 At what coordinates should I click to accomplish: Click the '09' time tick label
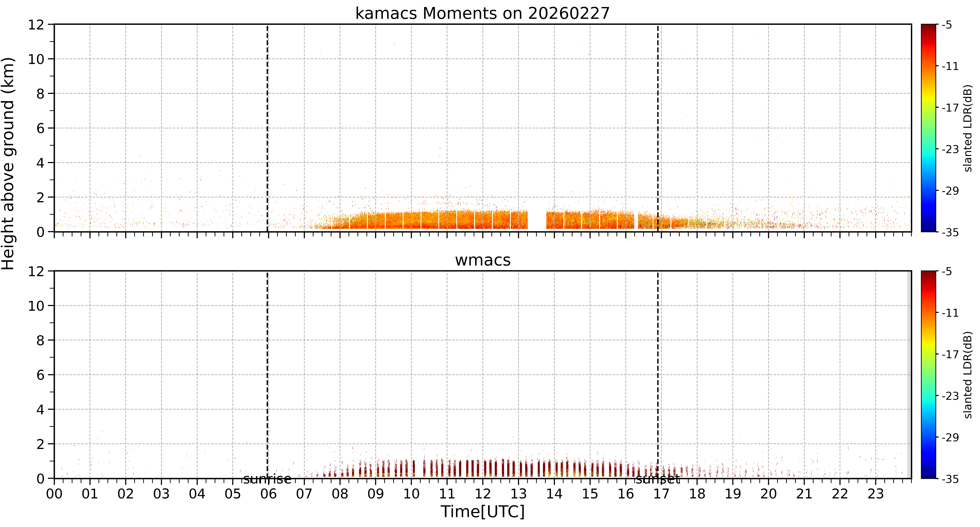pyautogui.click(x=376, y=494)
